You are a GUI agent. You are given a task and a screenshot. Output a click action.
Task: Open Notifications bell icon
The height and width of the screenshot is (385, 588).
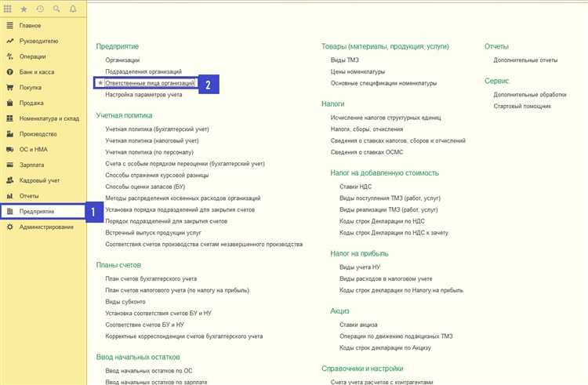(x=73, y=9)
